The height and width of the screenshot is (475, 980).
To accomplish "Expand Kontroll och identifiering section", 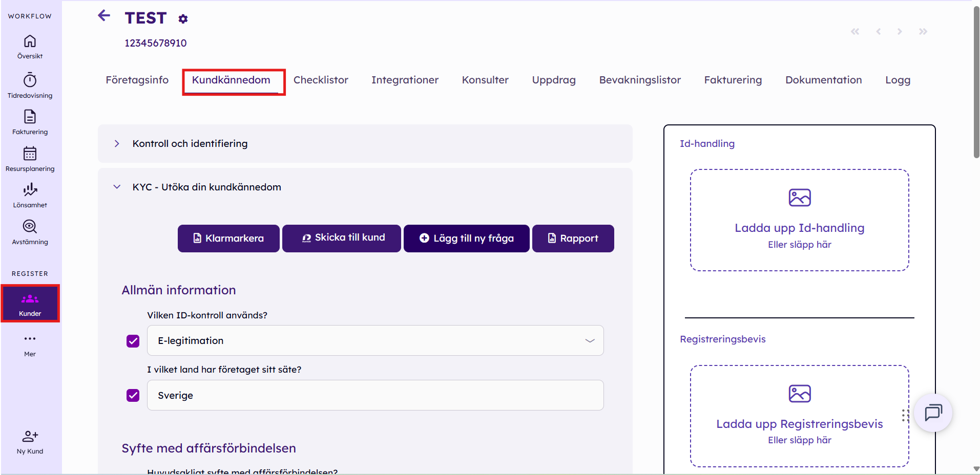I will point(117,144).
